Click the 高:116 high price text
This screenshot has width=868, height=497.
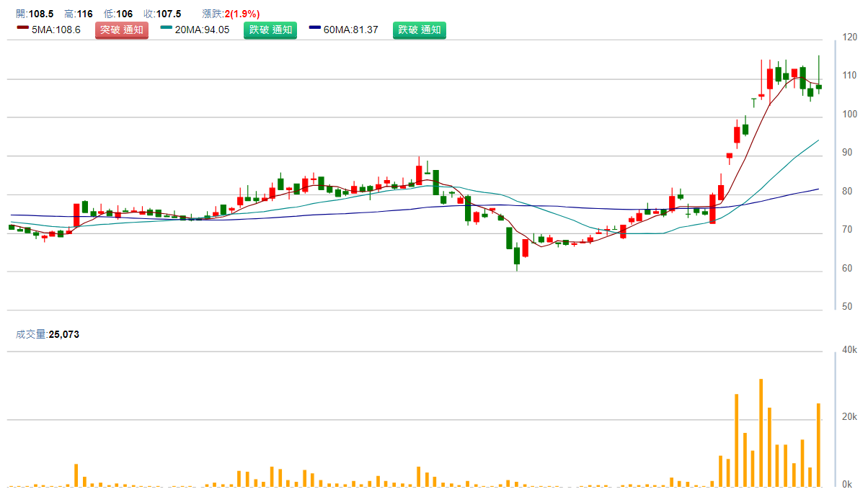79,14
